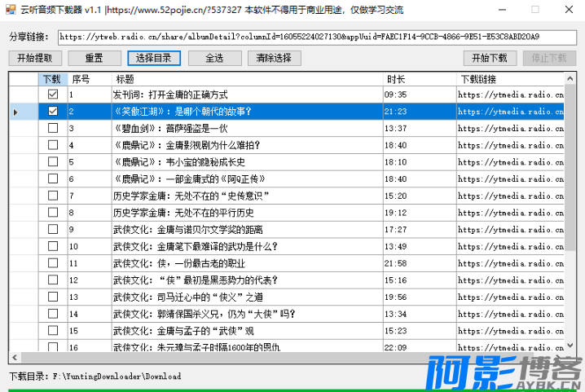Select the row 郭靖保国杀义兄，仍为“大侠”吗？
This screenshot has width=585, height=392.
click(244, 314)
